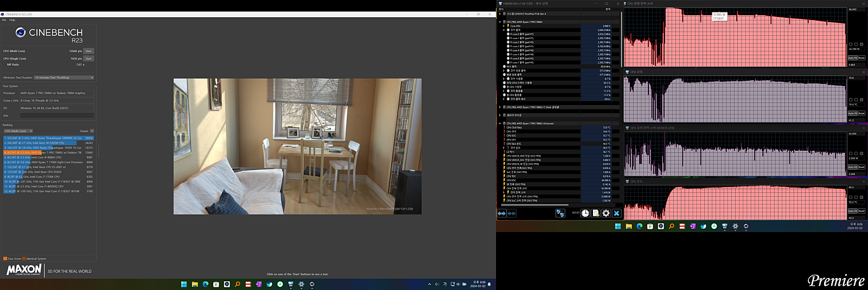Viewport: 868px width, 290px height.
Task: Click the Info text field in Your System
Action: 57,115
